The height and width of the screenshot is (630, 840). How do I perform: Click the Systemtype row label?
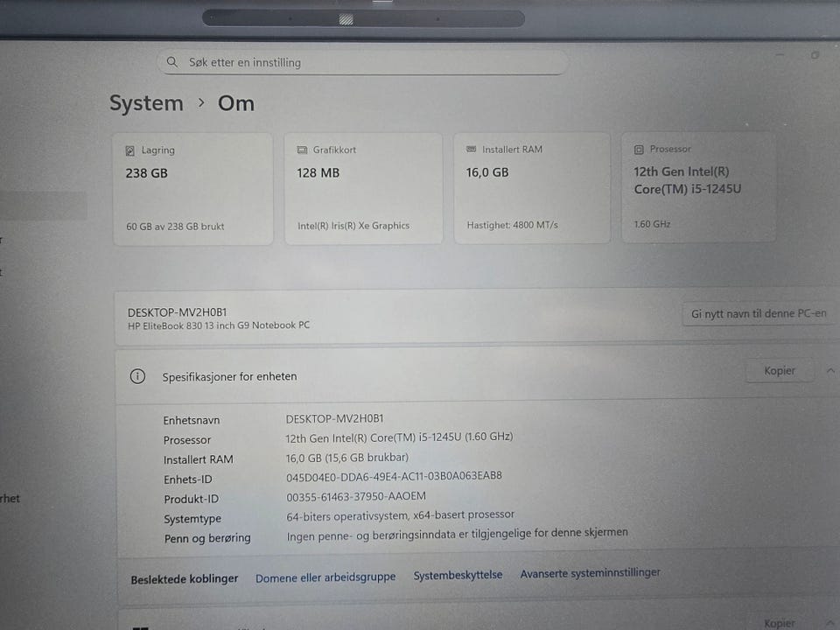(x=192, y=519)
